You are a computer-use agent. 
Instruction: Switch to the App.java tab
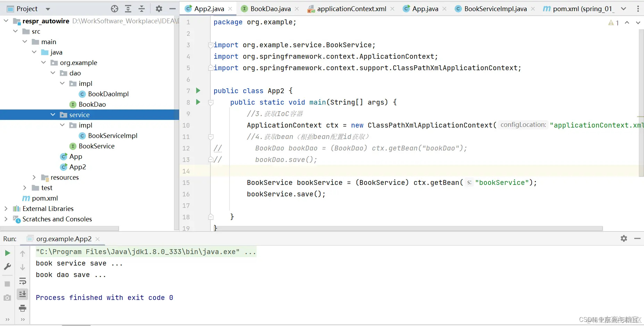point(425,9)
